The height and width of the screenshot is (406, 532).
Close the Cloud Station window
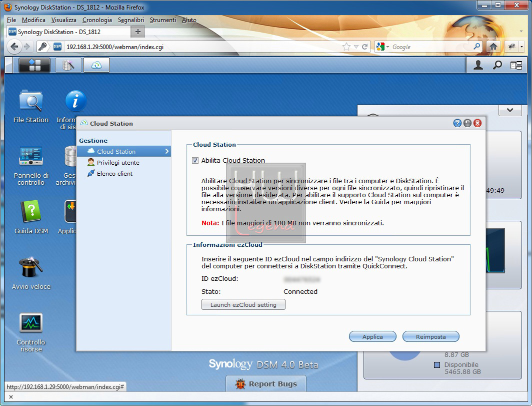[477, 123]
